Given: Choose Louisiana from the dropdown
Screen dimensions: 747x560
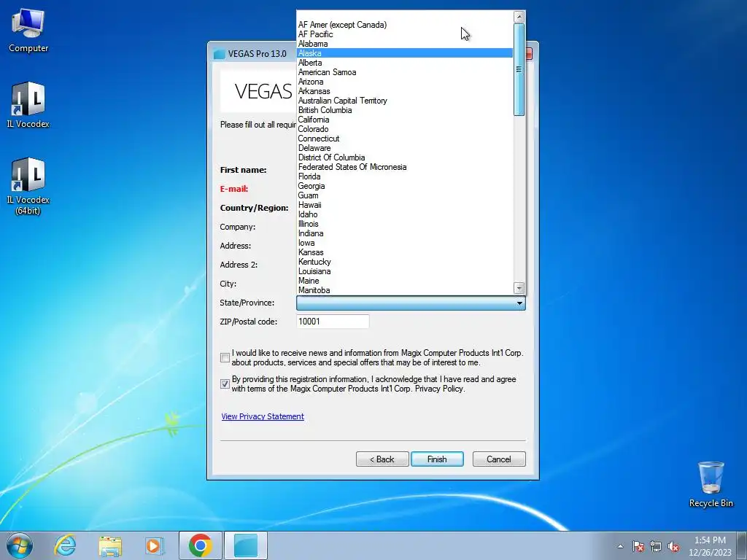Looking at the screenshot, I should (x=404, y=271).
